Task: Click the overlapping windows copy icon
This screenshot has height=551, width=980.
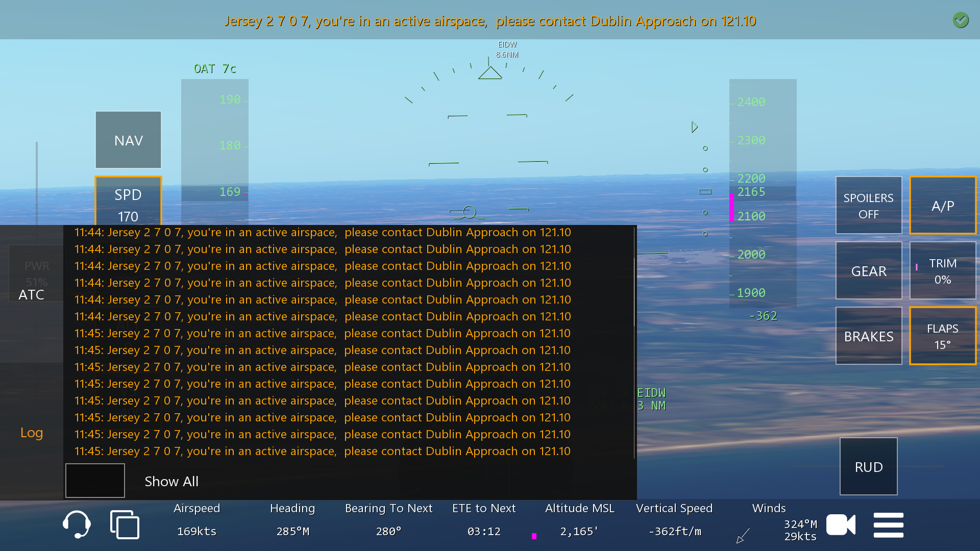Action: click(125, 524)
